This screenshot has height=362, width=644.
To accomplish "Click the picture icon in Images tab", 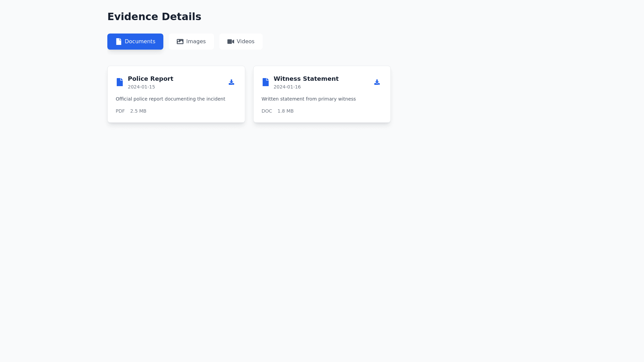I will 180,42.
